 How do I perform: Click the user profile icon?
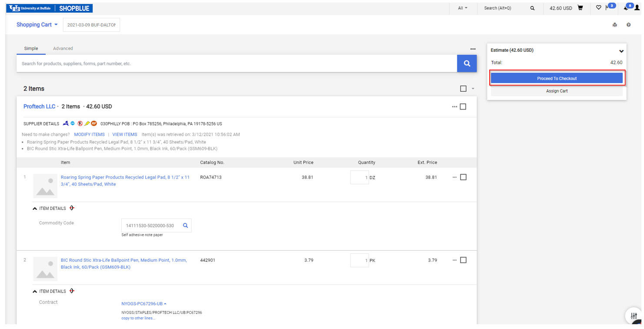point(637,8)
